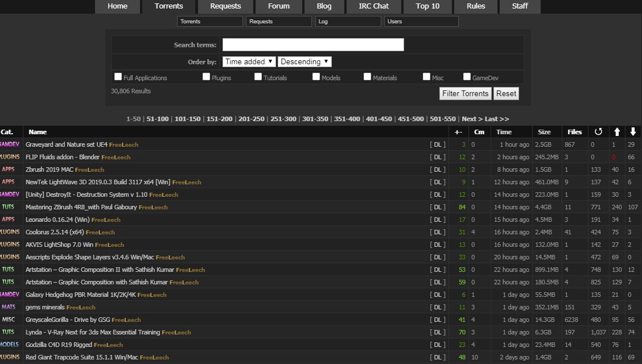Download Red Giant Trapcode Suite via DL link
Viewport: 642px width, 364px height.
point(438,357)
